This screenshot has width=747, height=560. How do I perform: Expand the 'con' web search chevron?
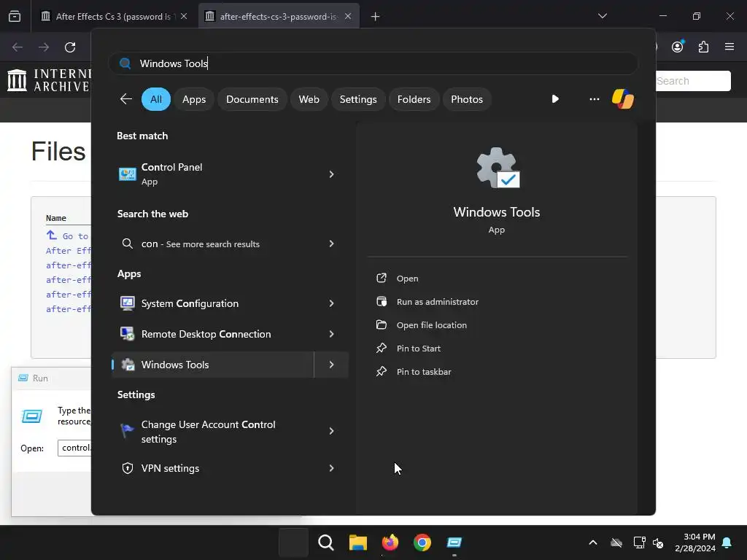[332, 244]
